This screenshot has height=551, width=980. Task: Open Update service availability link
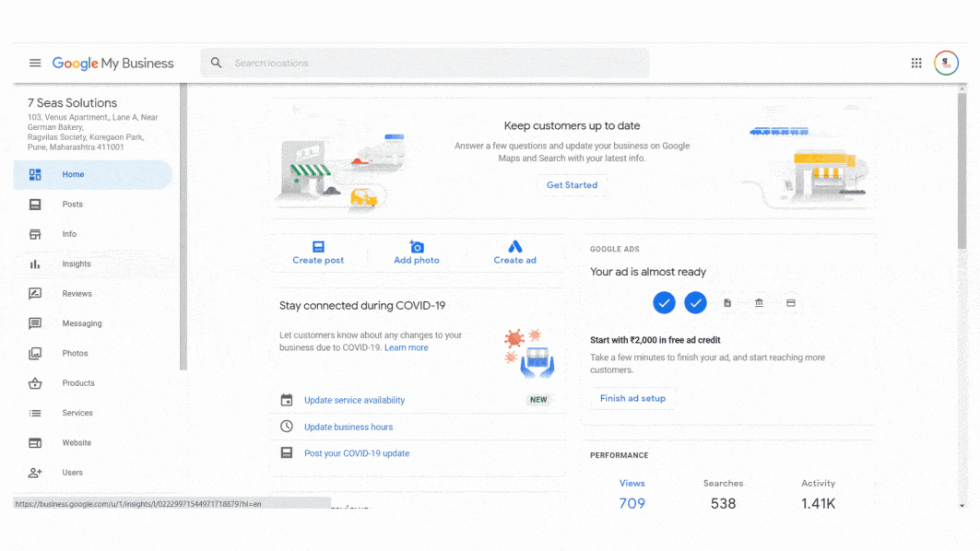(354, 401)
